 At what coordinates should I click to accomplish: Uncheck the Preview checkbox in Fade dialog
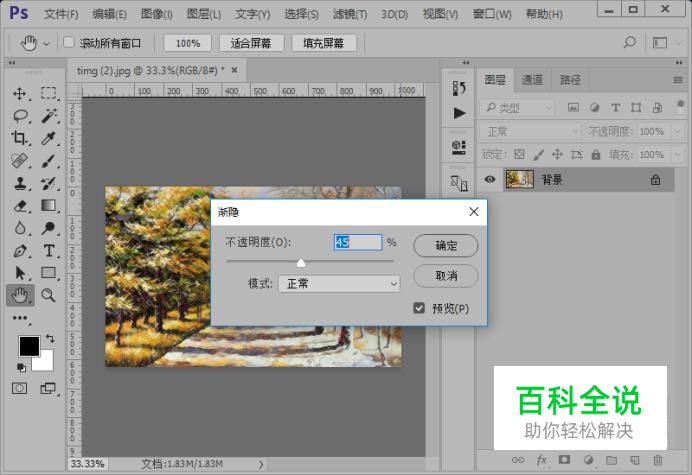click(419, 308)
